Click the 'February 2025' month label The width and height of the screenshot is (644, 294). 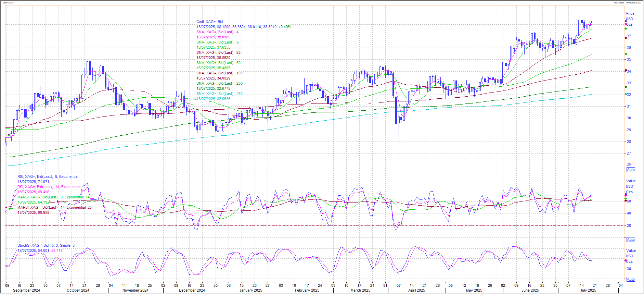click(x=307, y=290)
